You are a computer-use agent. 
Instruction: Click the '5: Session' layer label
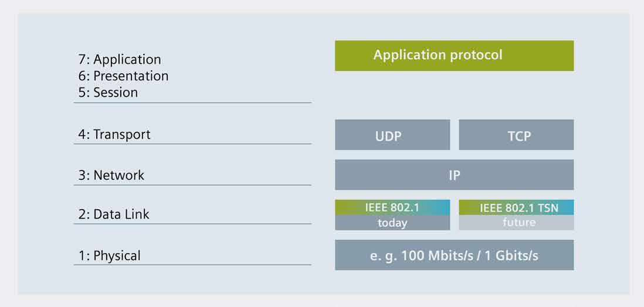(x=108, y=93)
